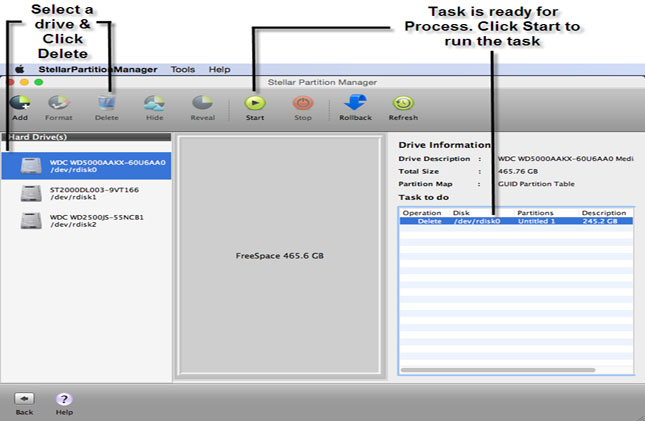Open the Tools menu

click(183, 69)
